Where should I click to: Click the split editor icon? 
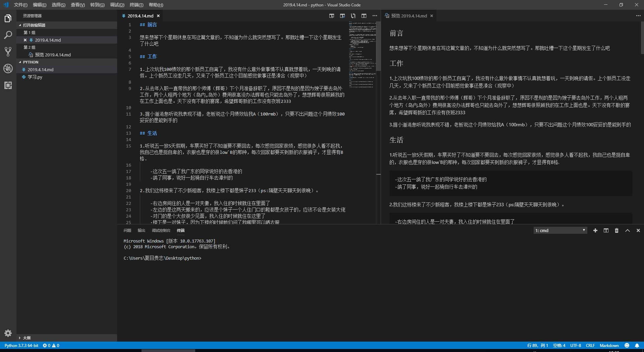(x=364, y=16)
